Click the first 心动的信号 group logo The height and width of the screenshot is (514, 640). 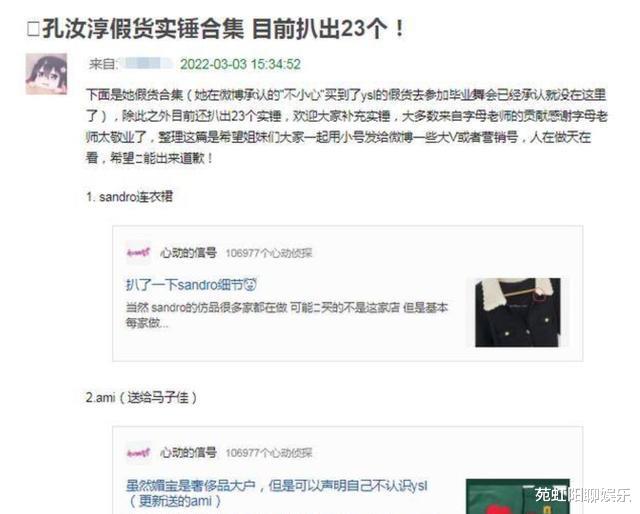pyautogui.click(x=138, y=253)
